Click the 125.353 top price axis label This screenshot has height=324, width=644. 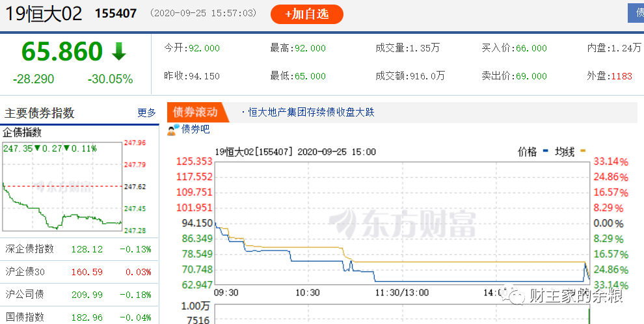[195, 161]
